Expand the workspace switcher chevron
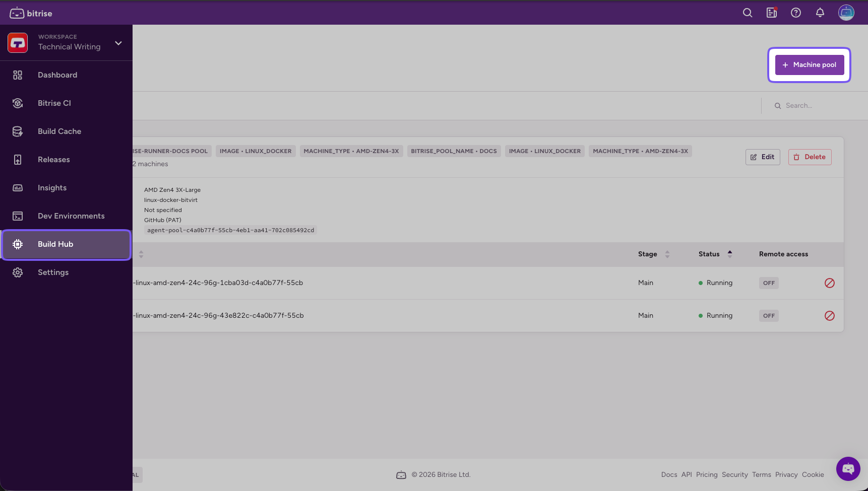This screenshot has width=868, height=491. pyautogui.click(x=118, y=43)
